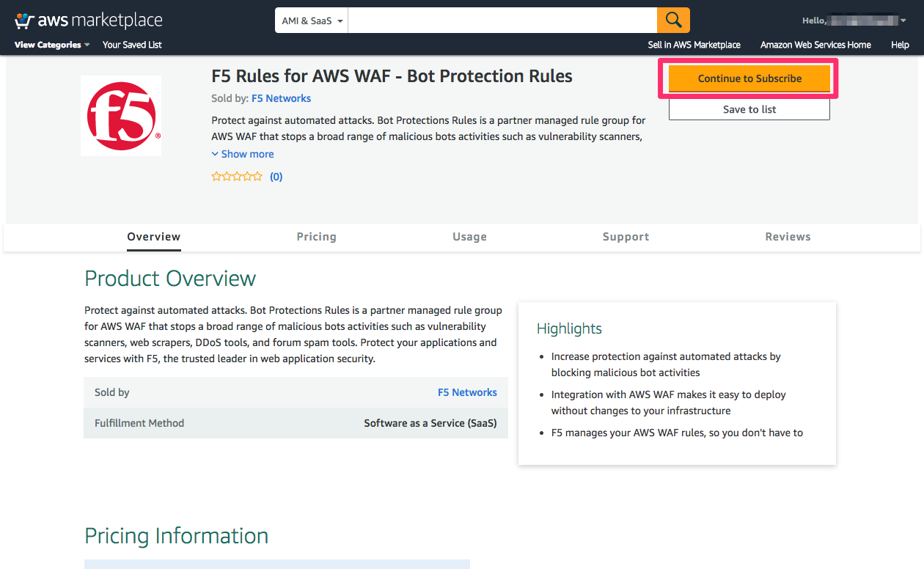
Task: Open the View Categories dropdown
Action: [47, 45]
